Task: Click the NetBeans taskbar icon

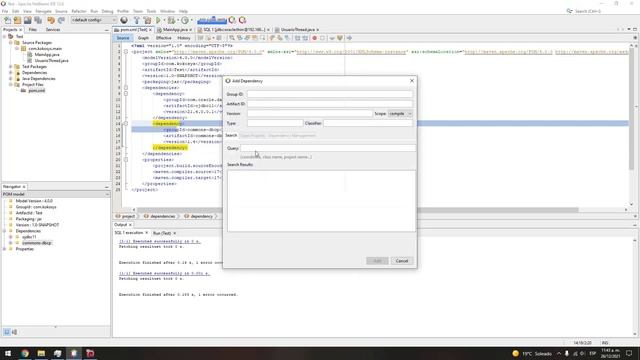Action: coord(74,353)
